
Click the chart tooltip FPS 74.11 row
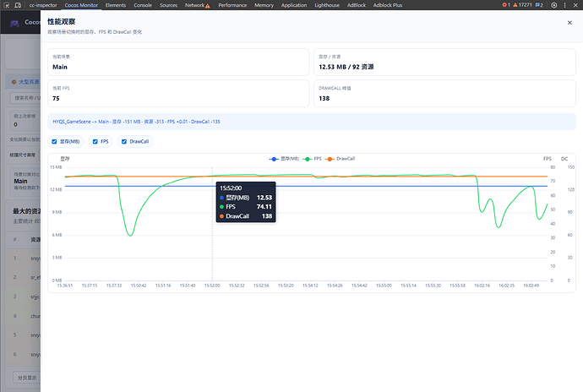click(246, 207)
